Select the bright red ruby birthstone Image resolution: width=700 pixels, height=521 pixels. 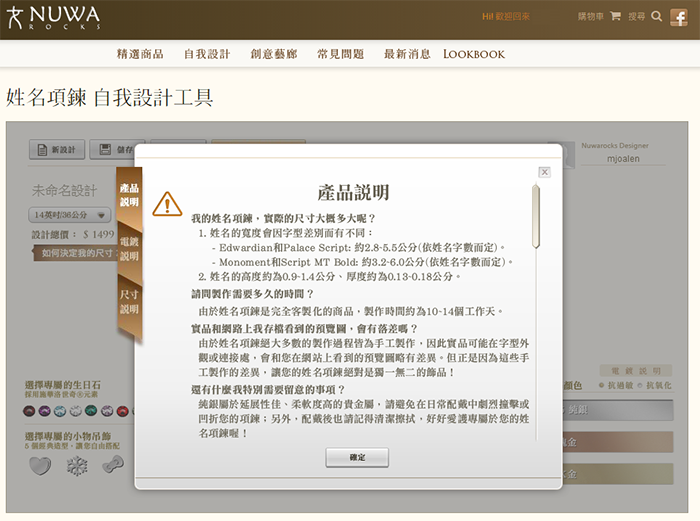pos(122,411)
